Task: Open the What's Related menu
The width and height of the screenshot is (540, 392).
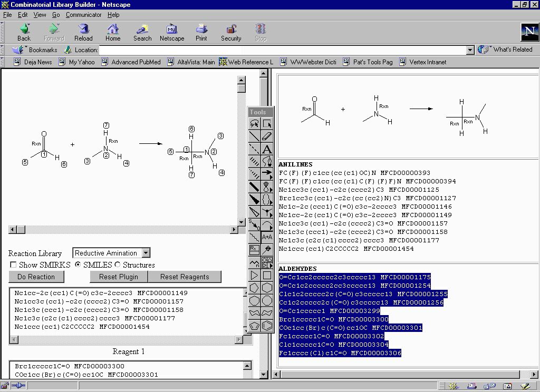Action: [505, 50]
